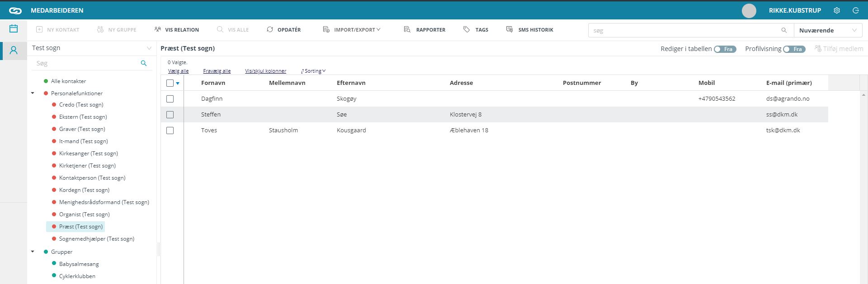Check the row checkbox for Steffen
Viewport: 868px width, 284px height.
point(170,115)
